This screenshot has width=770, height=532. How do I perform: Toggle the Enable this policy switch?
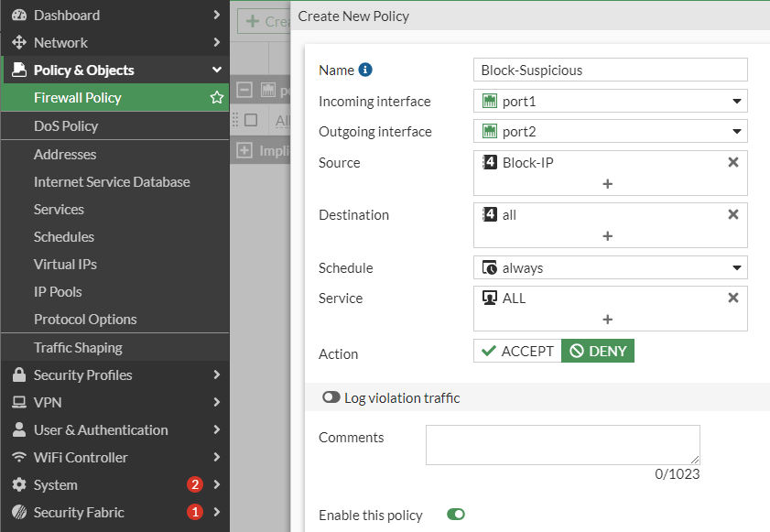(x=455, y=515)
